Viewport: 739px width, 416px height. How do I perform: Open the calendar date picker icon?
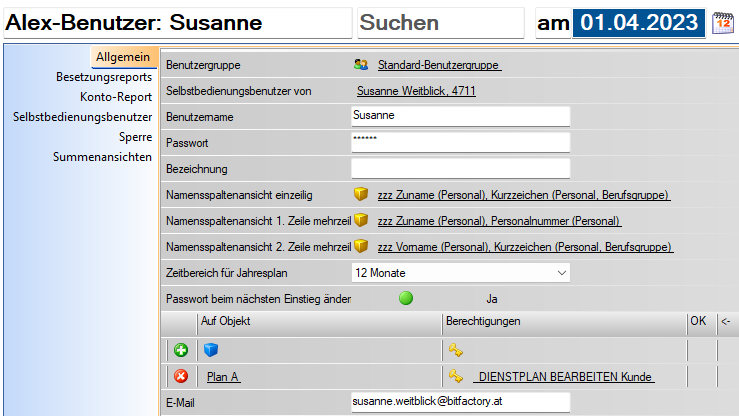(722, 23)
